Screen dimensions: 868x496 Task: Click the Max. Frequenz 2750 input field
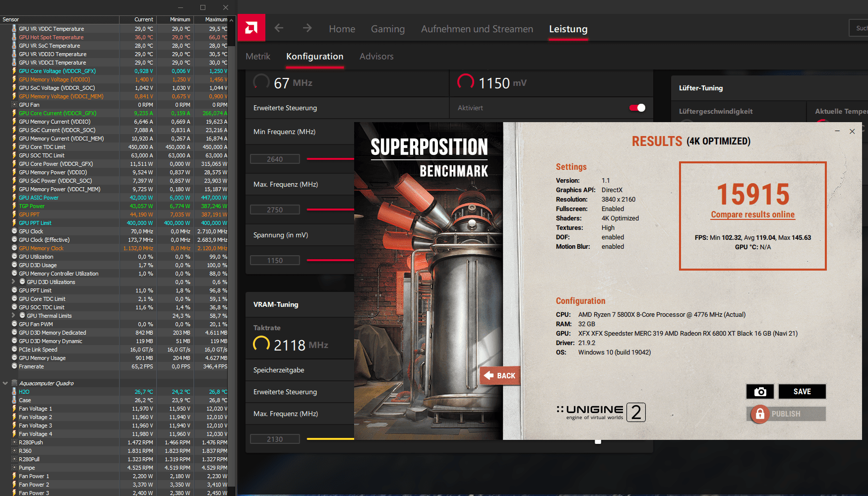[275, 210]
